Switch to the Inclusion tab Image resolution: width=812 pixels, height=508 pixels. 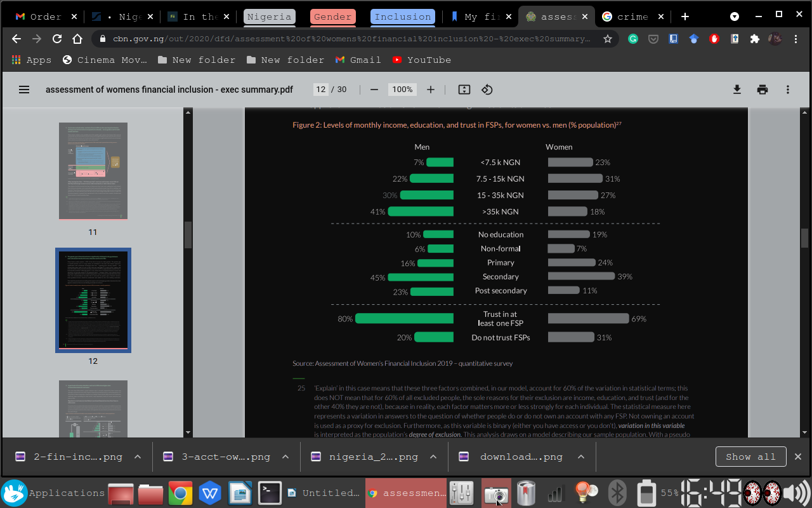pos(402,17)
